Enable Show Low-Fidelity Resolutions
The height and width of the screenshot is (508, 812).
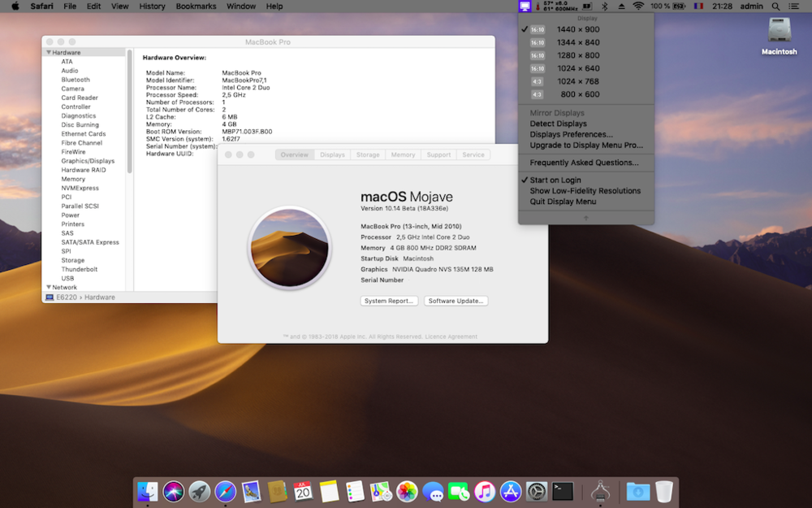pyautogui.click(x=585, y=191)
